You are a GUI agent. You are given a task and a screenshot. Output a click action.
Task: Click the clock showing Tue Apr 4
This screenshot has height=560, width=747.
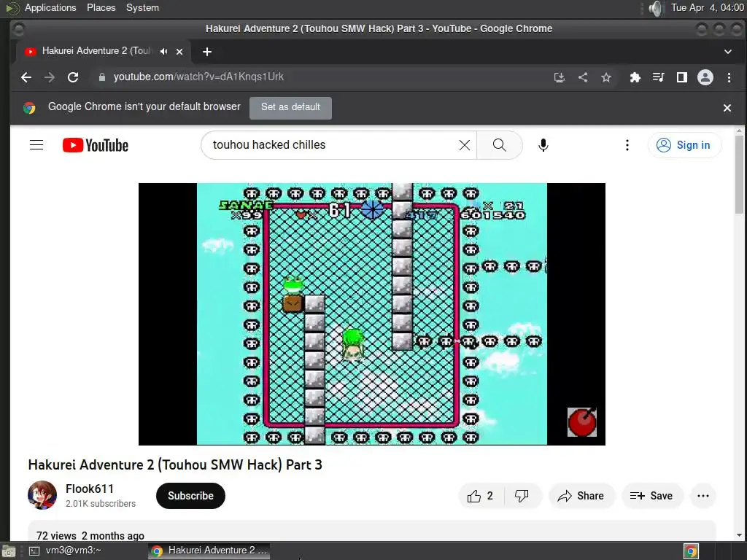(x=707, y=7)
